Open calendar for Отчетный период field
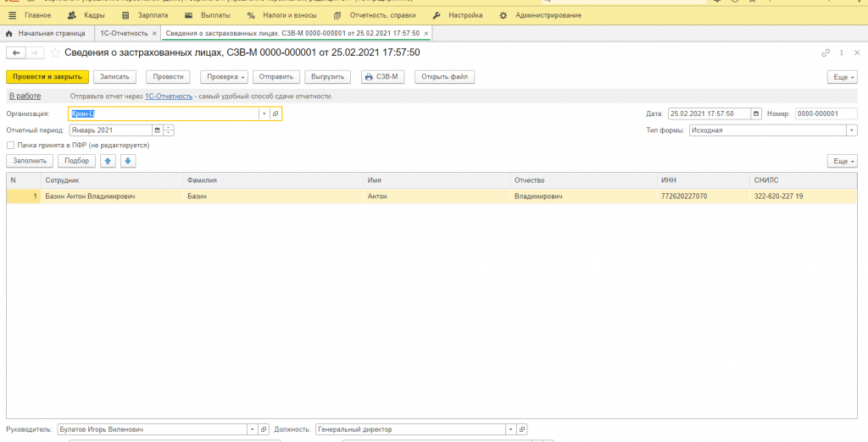Viewport: 868px width, 442px height. coord(157,130)
